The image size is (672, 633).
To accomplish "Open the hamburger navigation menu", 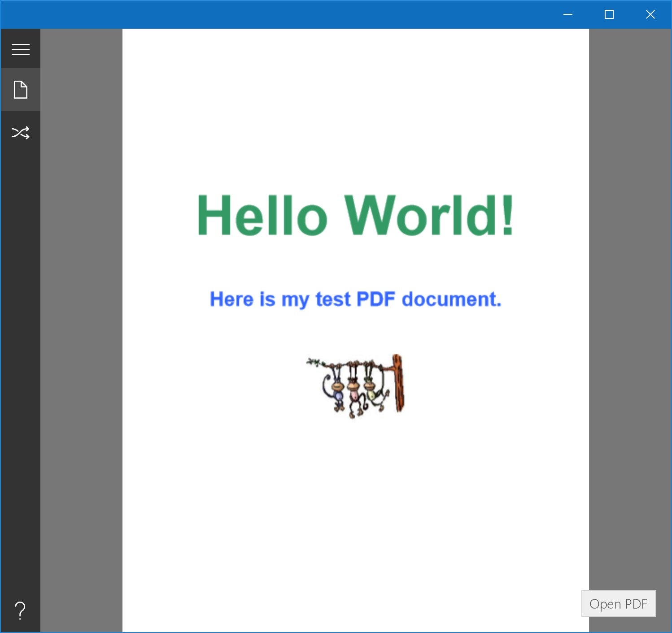I will point(21,49).
